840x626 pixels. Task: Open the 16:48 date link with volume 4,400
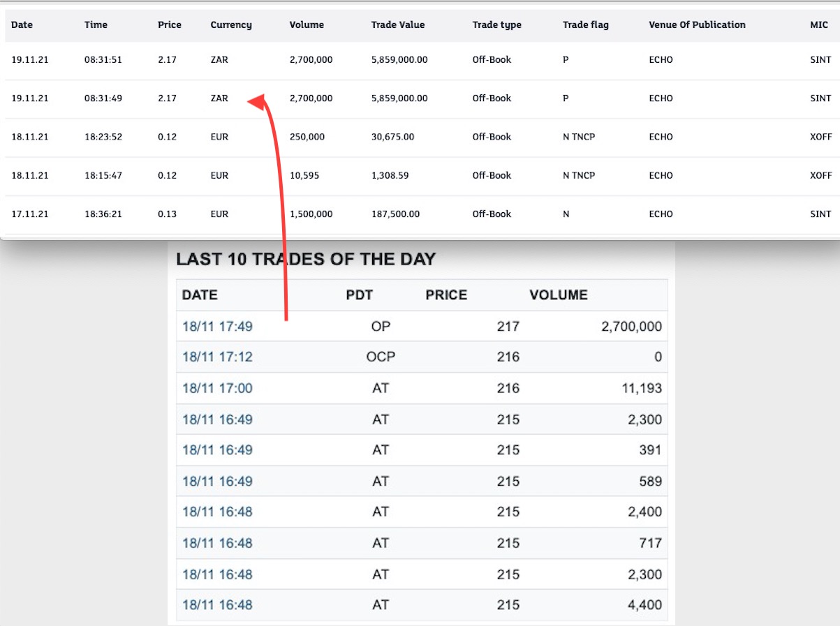pyautogui.click(x=217, y=605)
